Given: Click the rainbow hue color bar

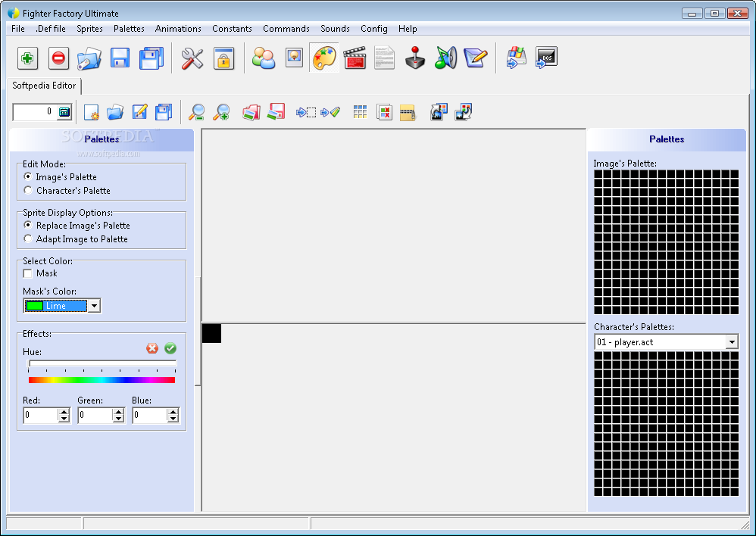Looking at the screenshot, I should tap(102, 380).
